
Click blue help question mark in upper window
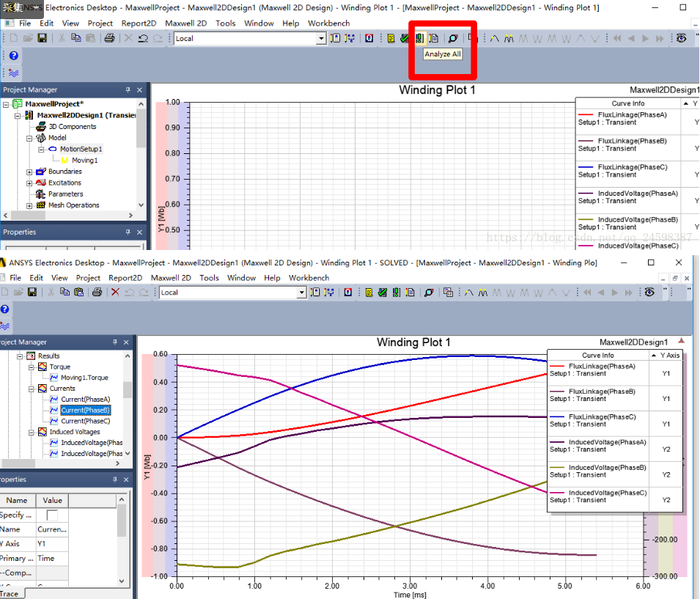click(14, 56)
